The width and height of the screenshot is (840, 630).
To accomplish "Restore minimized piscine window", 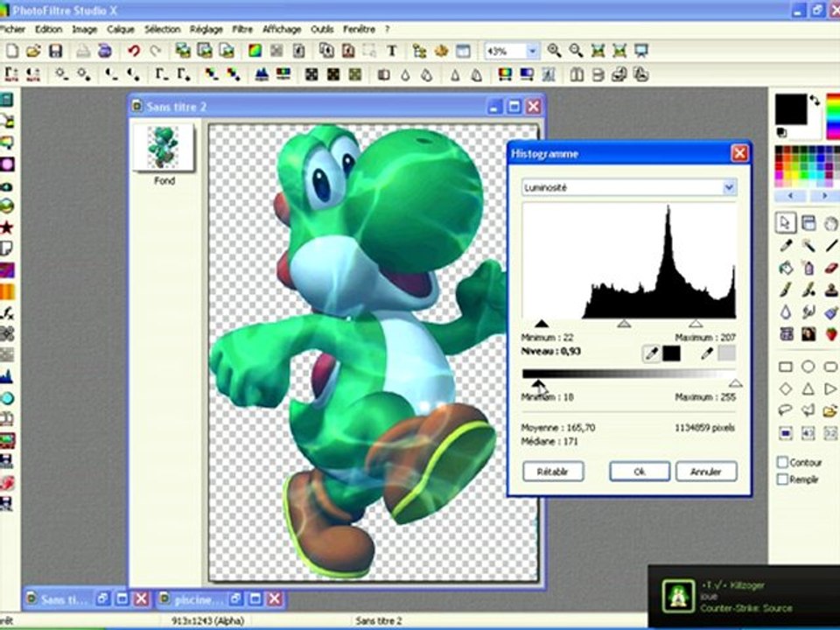I will coord(235,598).
